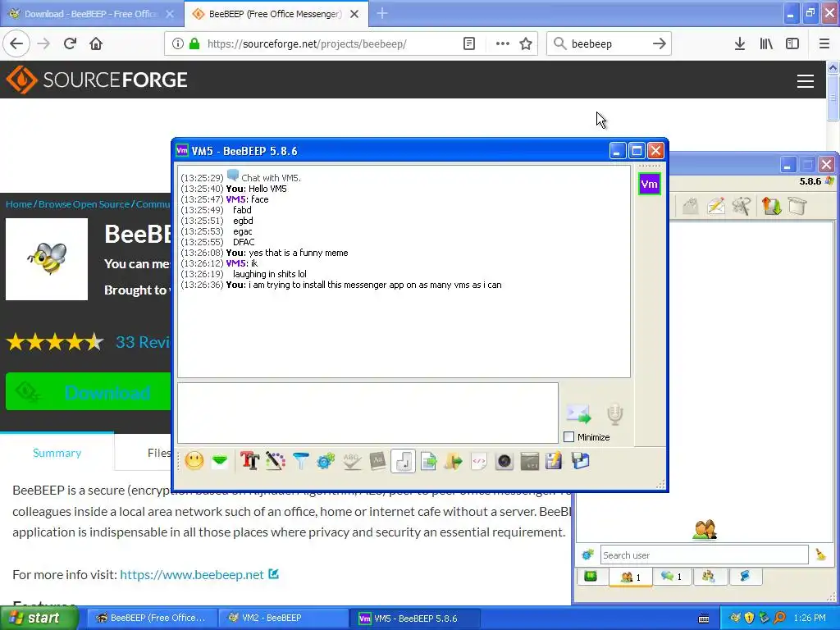The width and height of the screenshot is (840, 630).
Task: Click the security shield tray icon
Action: 750,618
